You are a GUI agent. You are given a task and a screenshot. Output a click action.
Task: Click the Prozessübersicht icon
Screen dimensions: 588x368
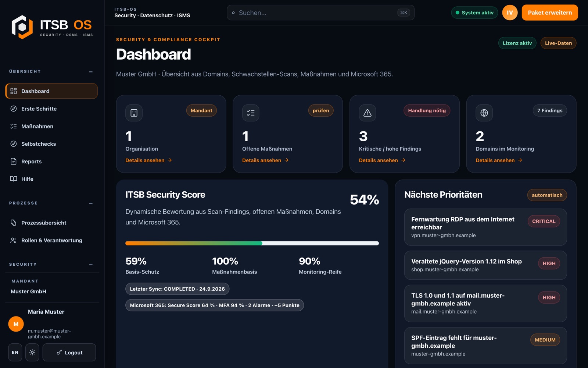(14, 223)
